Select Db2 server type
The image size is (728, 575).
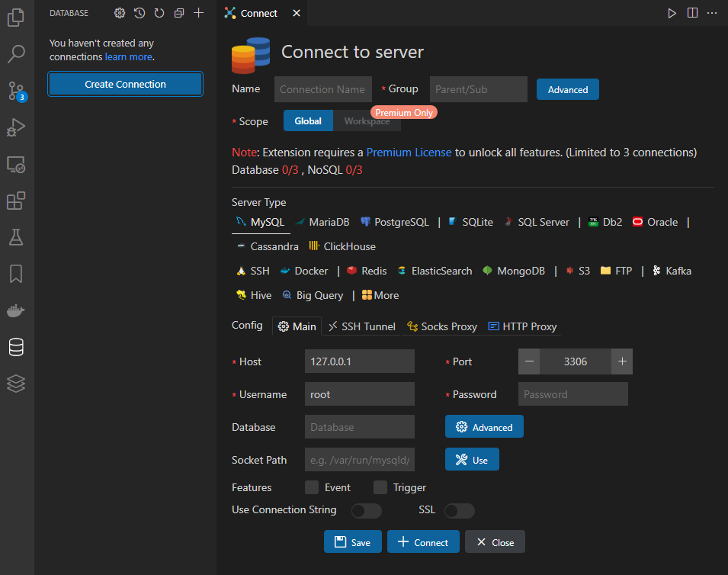pyautogui.click(x=605, y=222)
